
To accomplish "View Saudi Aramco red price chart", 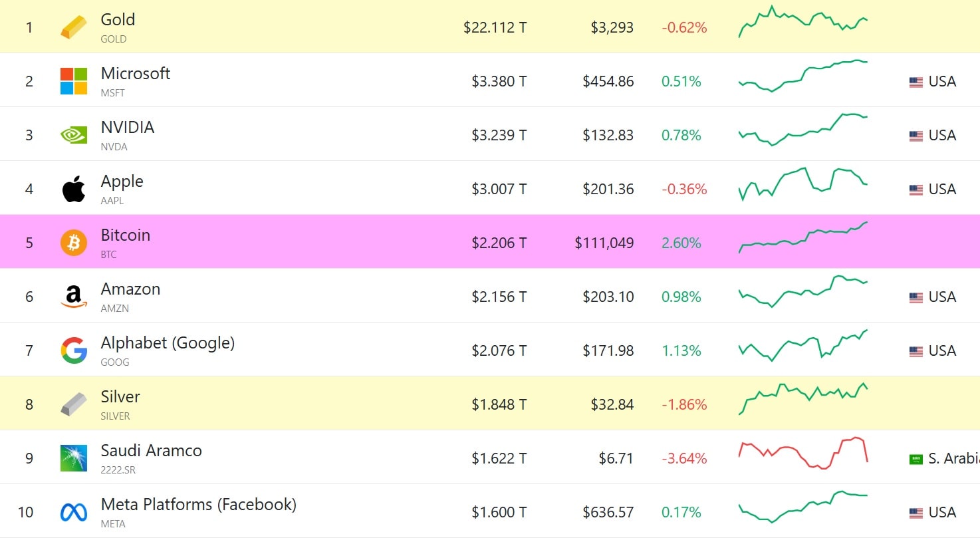I will point(803,453).
